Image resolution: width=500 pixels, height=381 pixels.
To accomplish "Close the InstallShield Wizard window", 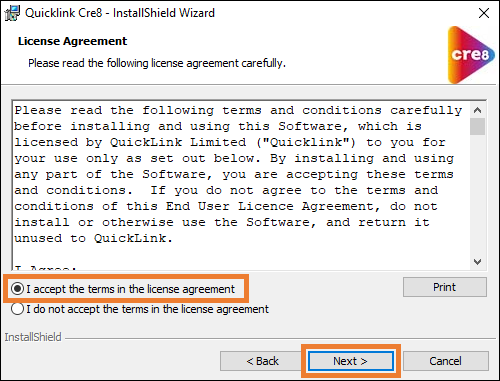I will coord(484,13).
